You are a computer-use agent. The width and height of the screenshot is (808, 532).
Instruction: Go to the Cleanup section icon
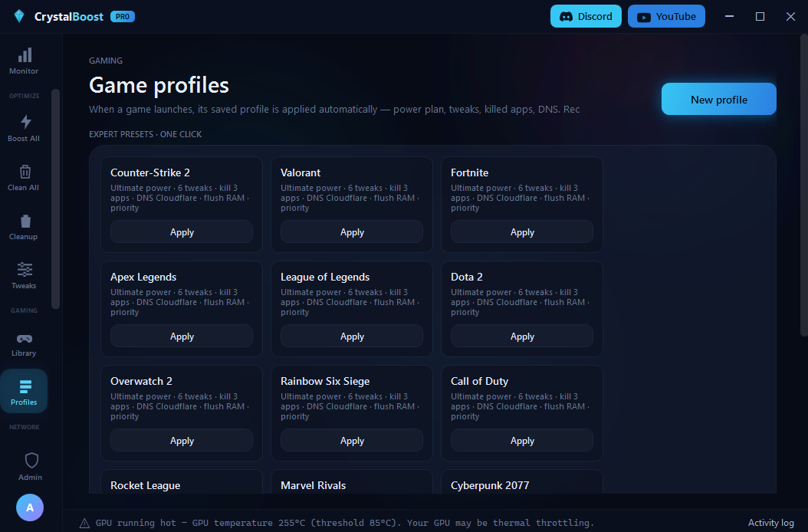click(25, 221)
